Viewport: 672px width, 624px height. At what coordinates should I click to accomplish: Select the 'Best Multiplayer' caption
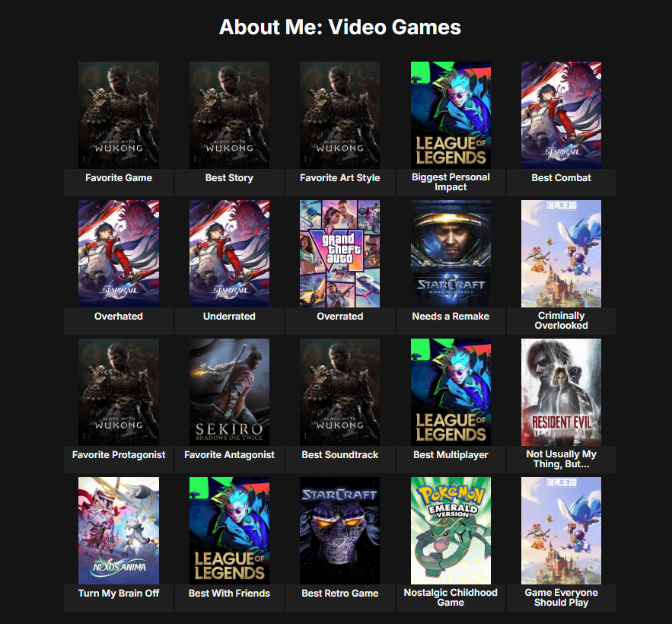click(451, 455)
